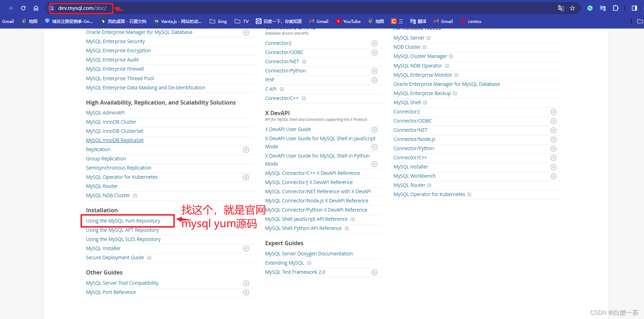Click download icon for X DevAPI JavaScript Mode guide
The height and width of the screenshot is (319, 644).
pyautogui.click(x=374, y=147)
